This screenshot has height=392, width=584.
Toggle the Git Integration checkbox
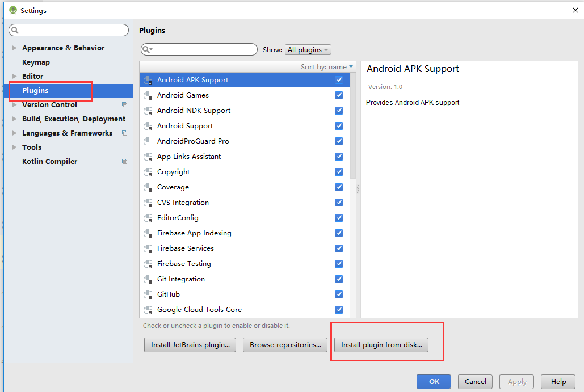(x=339, y=279)
